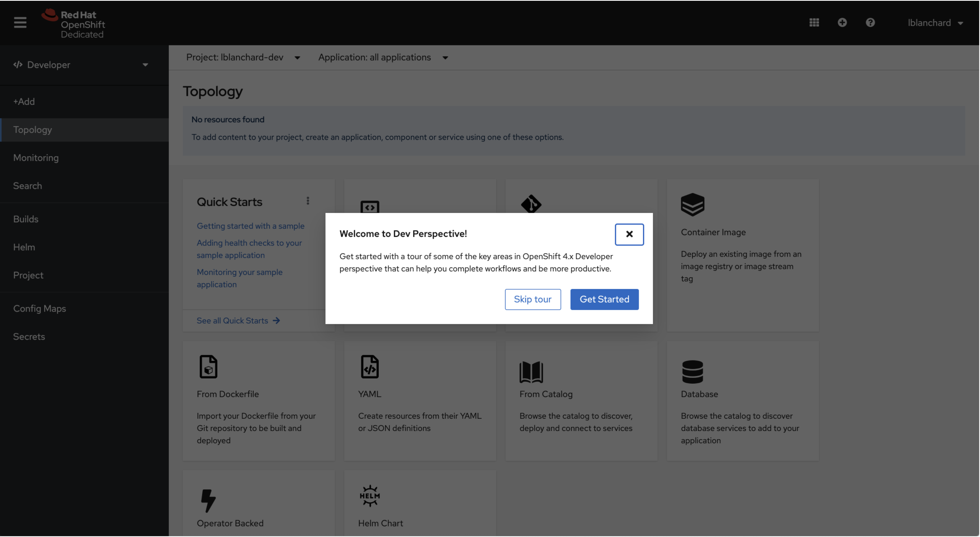Open the help question mark menu
This screenshot has height=537, width=980.
[x=870, y=22]
